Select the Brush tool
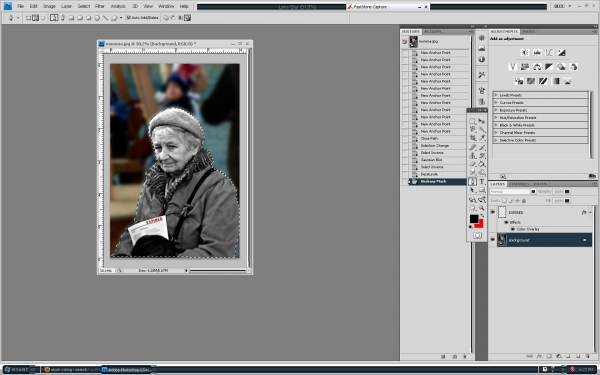This screenshot has width=600, height=375. click(482, 147)
